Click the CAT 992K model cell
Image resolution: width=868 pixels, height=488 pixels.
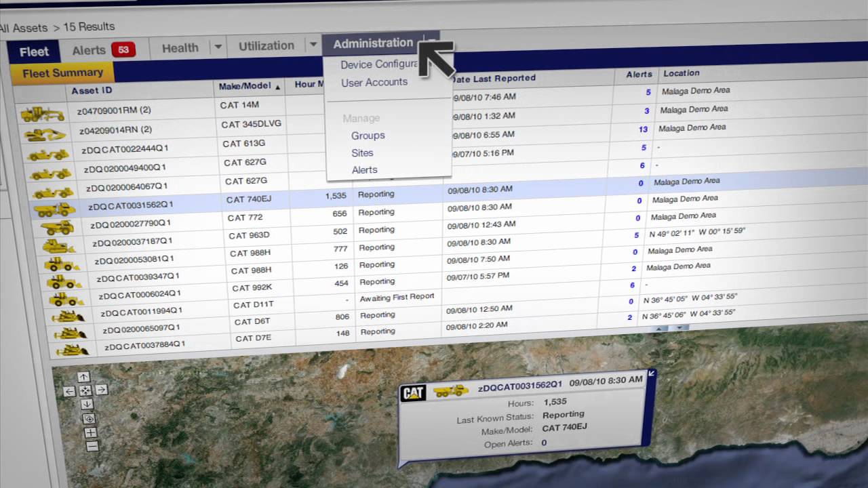click(252, 288)
